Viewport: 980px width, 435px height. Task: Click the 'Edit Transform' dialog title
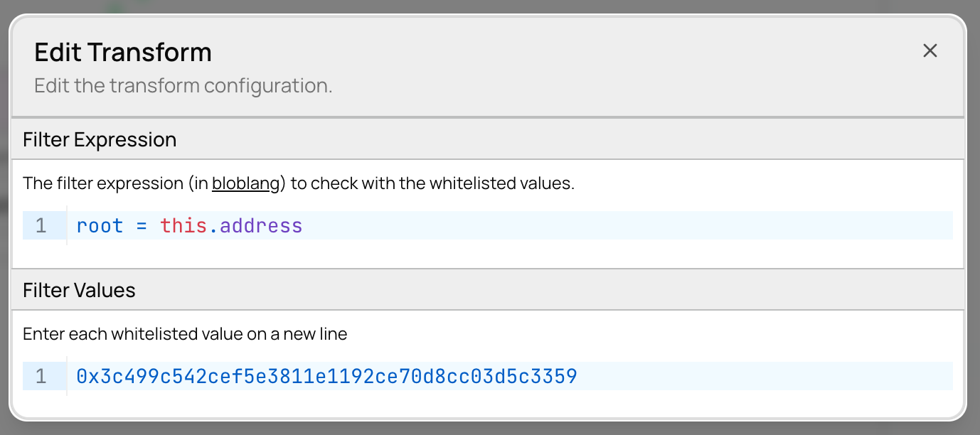tap(123, 53)
